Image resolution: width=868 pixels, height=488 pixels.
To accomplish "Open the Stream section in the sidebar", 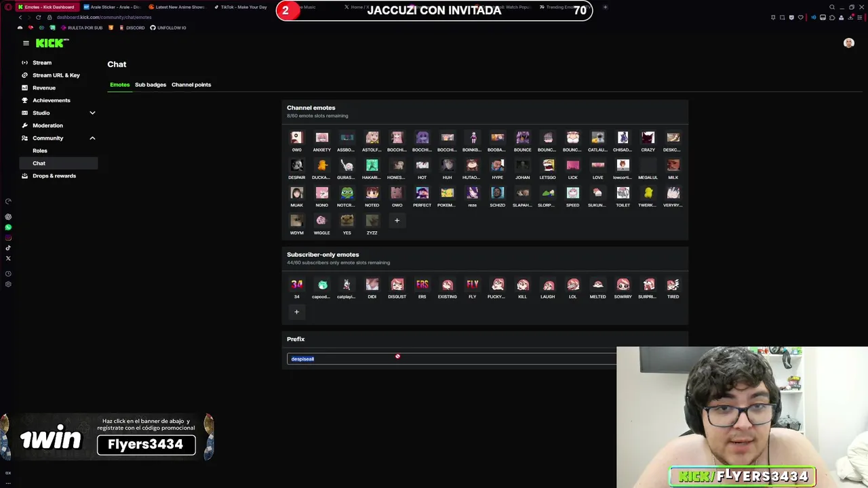I will pos(42,62).
